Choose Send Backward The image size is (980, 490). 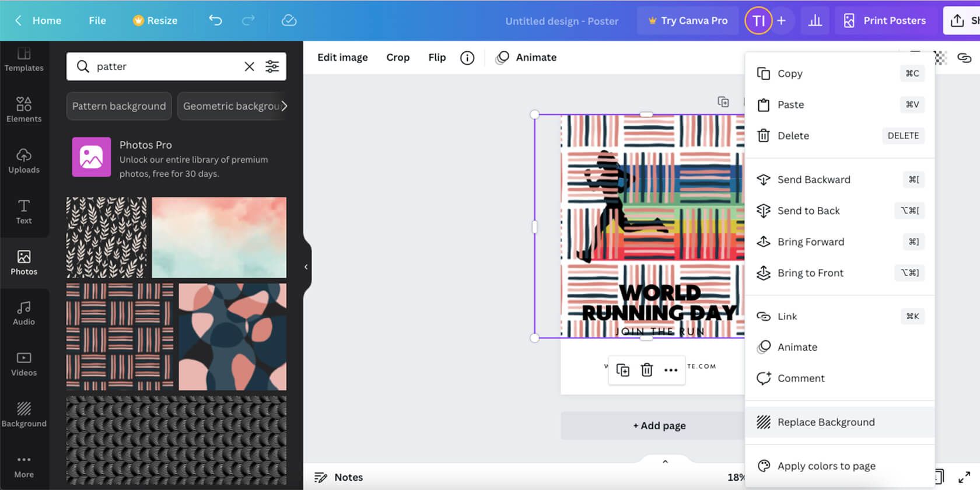[x=840, y=180]
